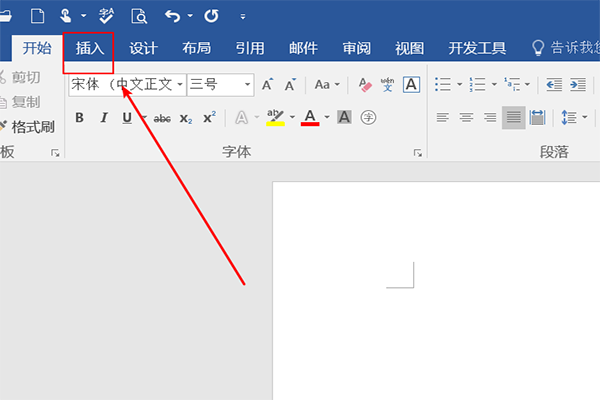Toggle character shading icon
The height and width of the screenshot is (400, 600).
(344, 117)
